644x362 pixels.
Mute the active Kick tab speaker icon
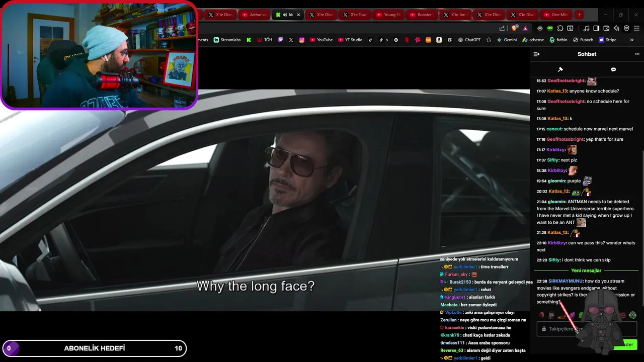pyautogui.click(x=285, y=15)
